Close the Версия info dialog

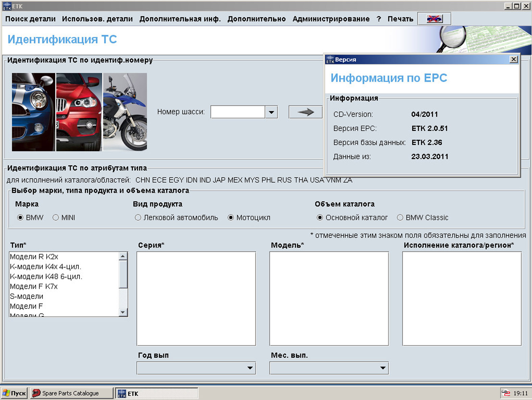[513, 60]
